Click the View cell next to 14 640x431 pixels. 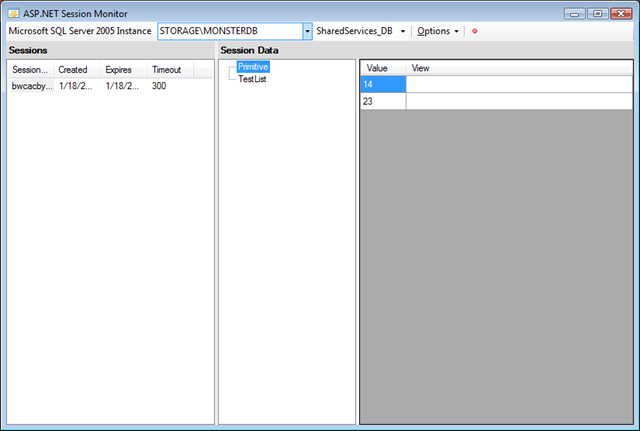click(519, 84)
